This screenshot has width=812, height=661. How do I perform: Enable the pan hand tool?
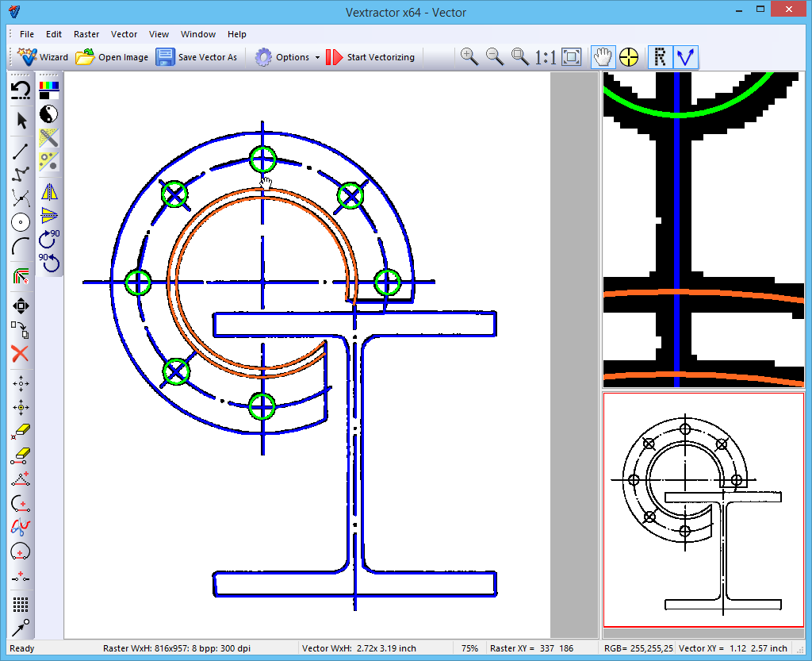[x=602, y=56]
